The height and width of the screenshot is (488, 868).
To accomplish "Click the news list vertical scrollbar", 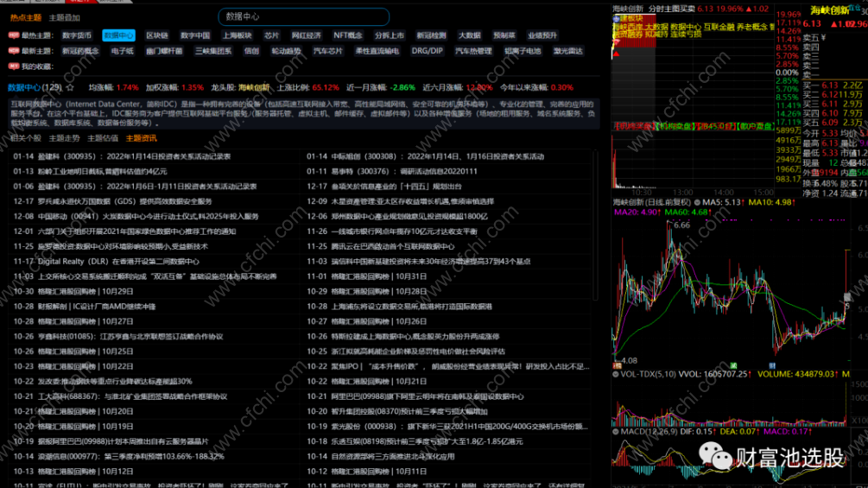I will tap(596, 225).
